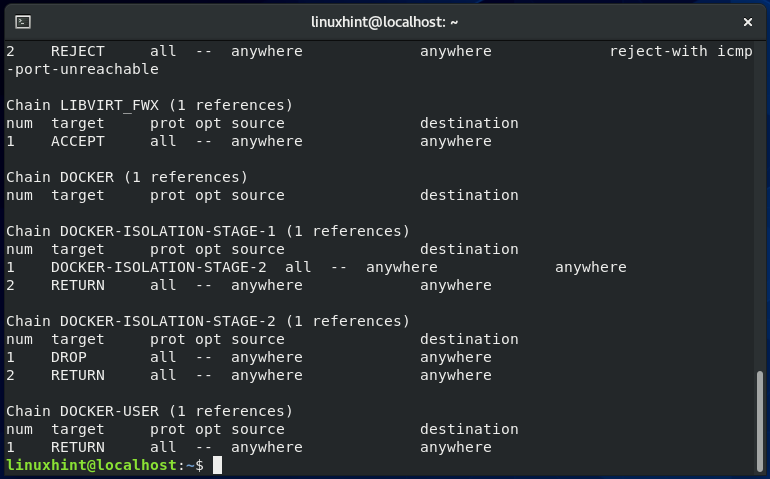Click the terminal icon in the title bar
Screen dimensions: 770x479
coord(23,22)
